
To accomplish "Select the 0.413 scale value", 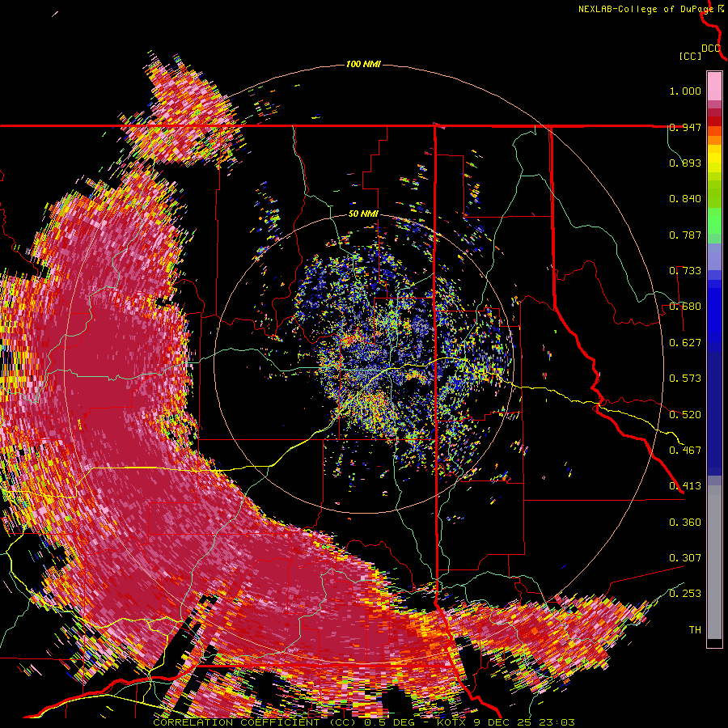I will [x=685, y=486].
